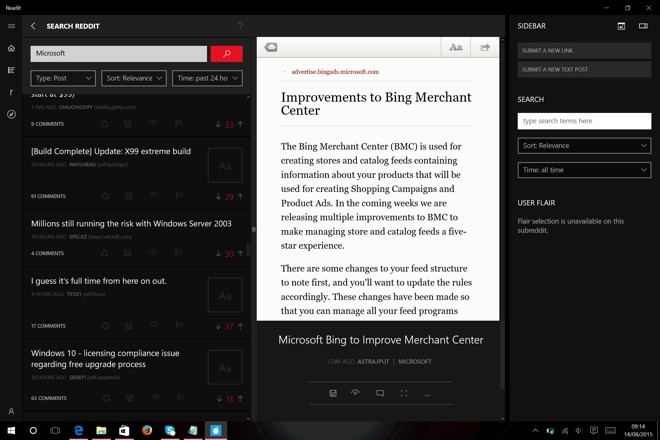Viewport: 660px width, 440px height.
Task: Click Aa thumbnail of the full time post
Action: pos(225,295)
